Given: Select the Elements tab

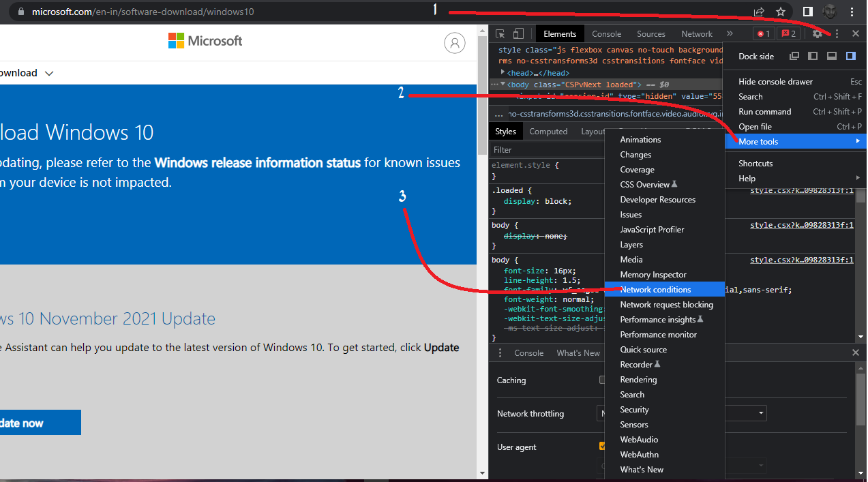Looking at the screenshot, I should click(560, 34).
